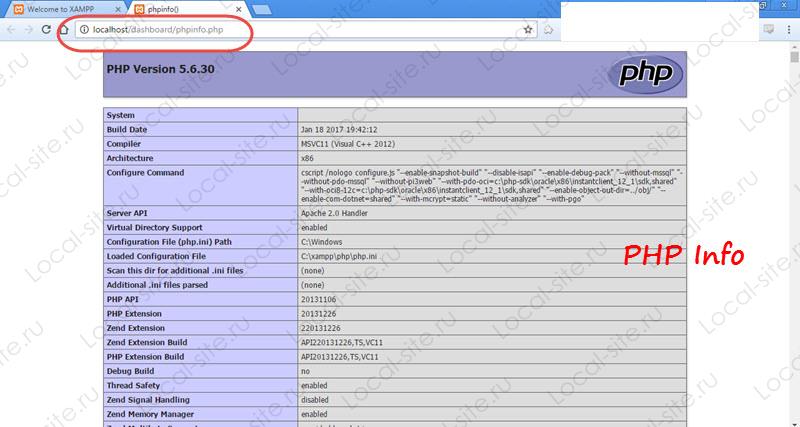Close the phpinfo() tab

click(238, 10)
